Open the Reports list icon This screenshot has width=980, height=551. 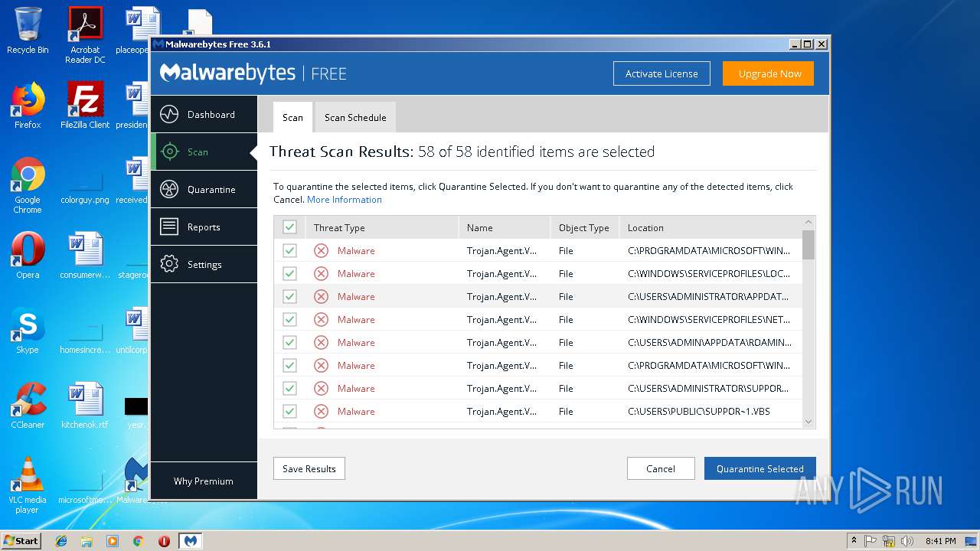(x=169, y=227)
